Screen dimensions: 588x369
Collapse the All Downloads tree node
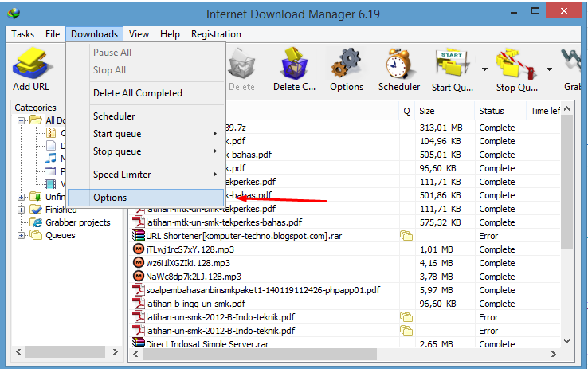22,120
